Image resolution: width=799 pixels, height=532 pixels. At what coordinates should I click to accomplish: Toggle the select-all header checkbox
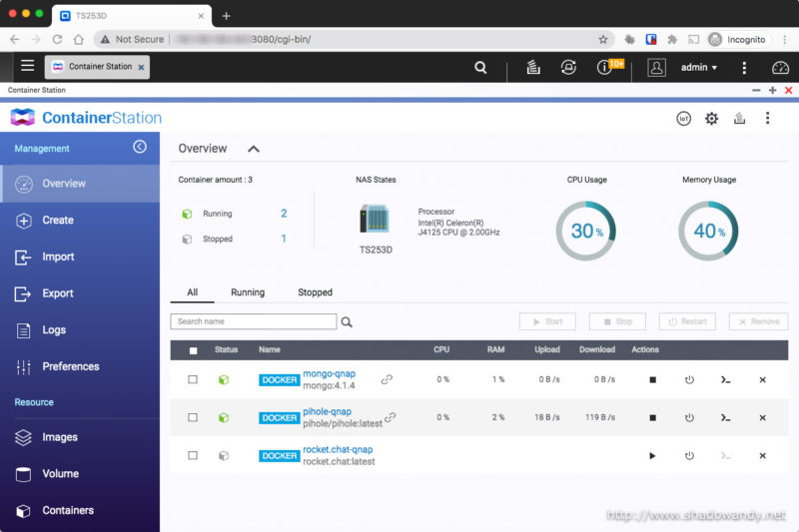tap(193, 350)
